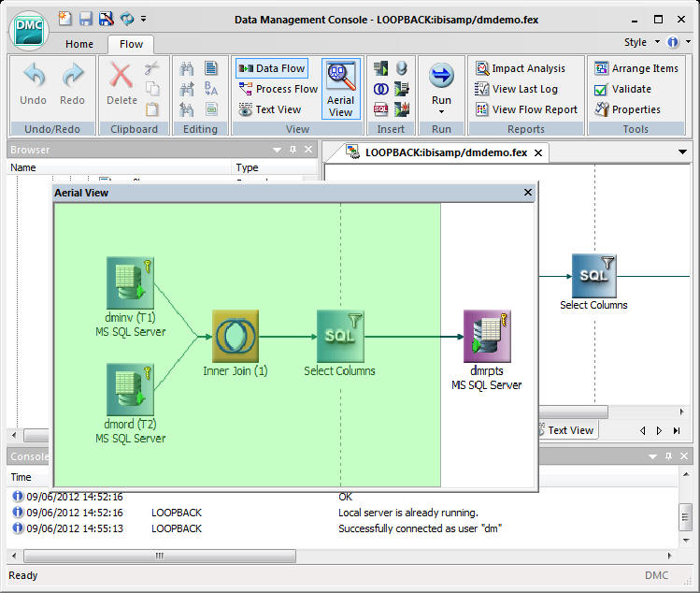Pin the Browser panel
The image size is (700, 593).
(293, 150)
